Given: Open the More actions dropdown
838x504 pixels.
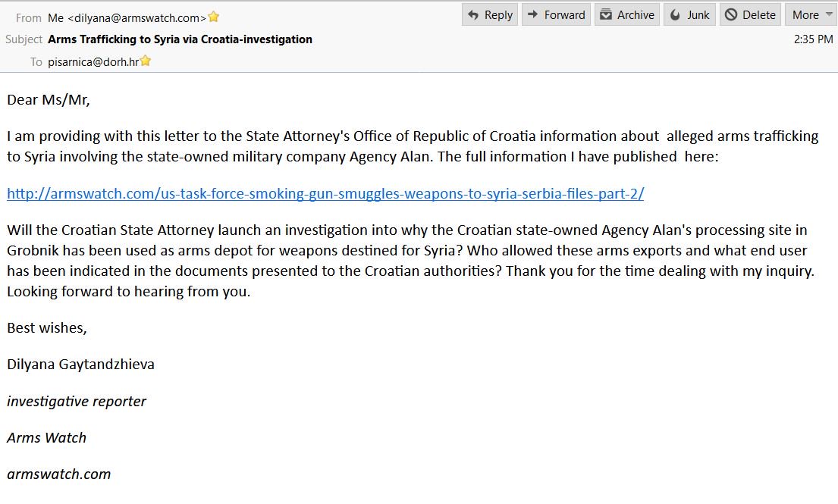Looking at the screenshot, I should click(x=811, y=15).
